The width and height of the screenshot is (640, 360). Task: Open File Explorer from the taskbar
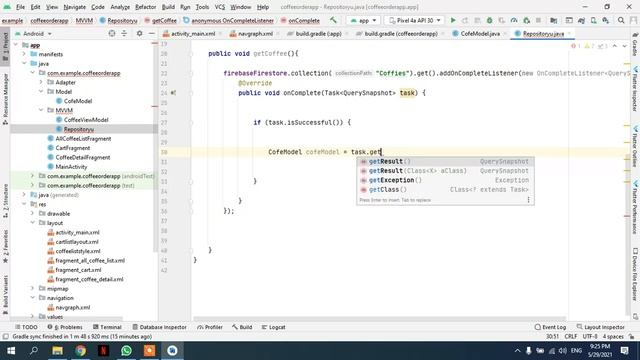(58, 351)
